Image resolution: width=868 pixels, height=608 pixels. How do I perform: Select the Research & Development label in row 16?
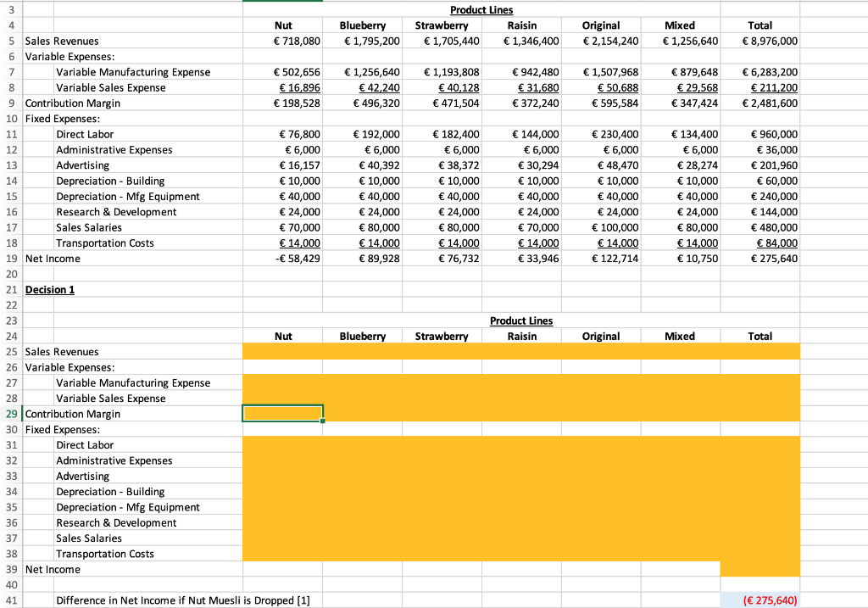pos(116,211)
